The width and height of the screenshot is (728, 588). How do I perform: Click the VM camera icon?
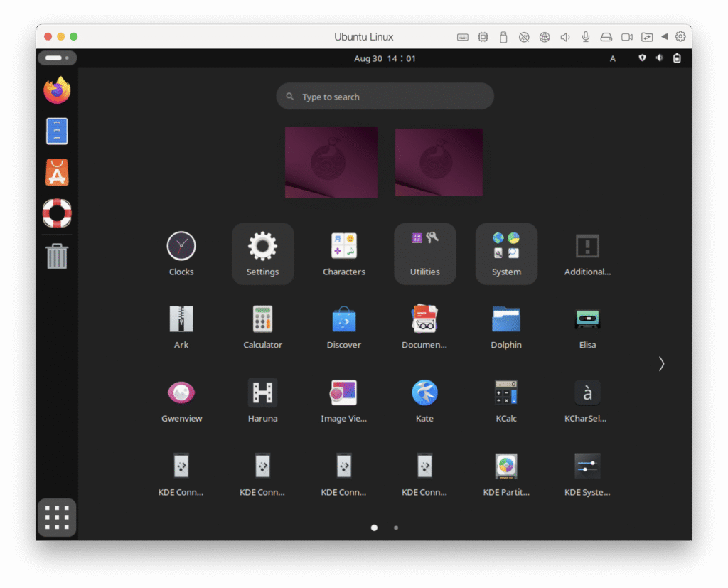(x=627, y=37)
